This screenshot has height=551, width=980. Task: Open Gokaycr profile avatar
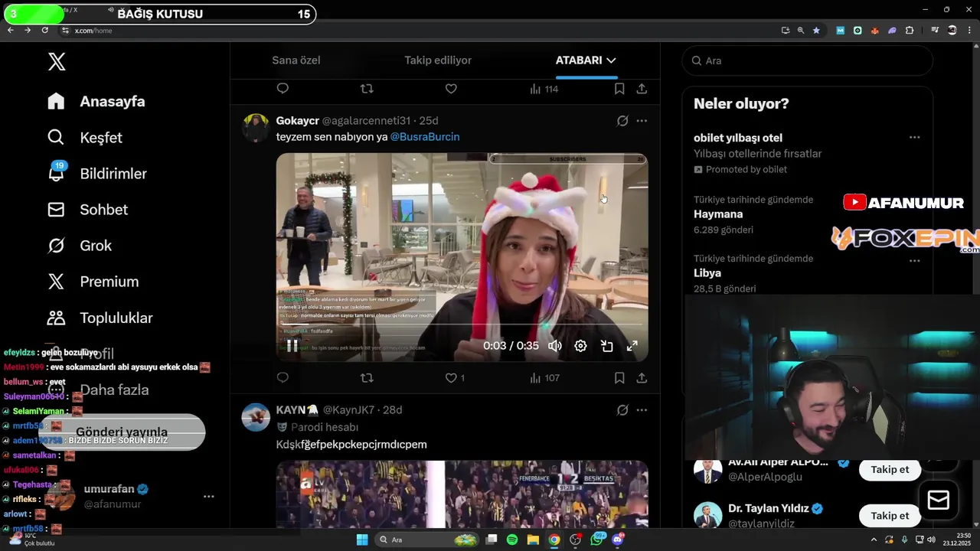(x=256, y=127)
